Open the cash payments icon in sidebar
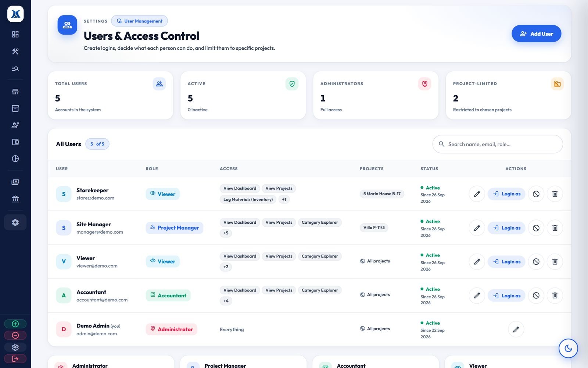Viewport: 588px width, 368px height. point(15,182)
